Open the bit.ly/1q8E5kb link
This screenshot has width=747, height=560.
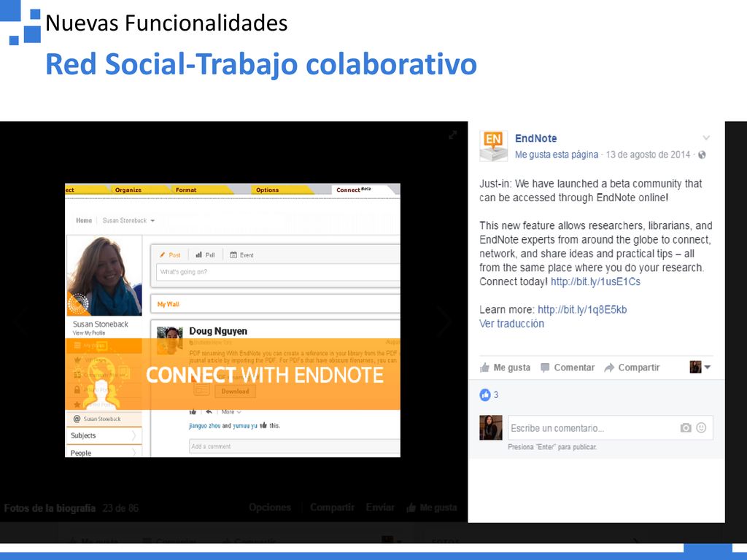pos(582,309)
